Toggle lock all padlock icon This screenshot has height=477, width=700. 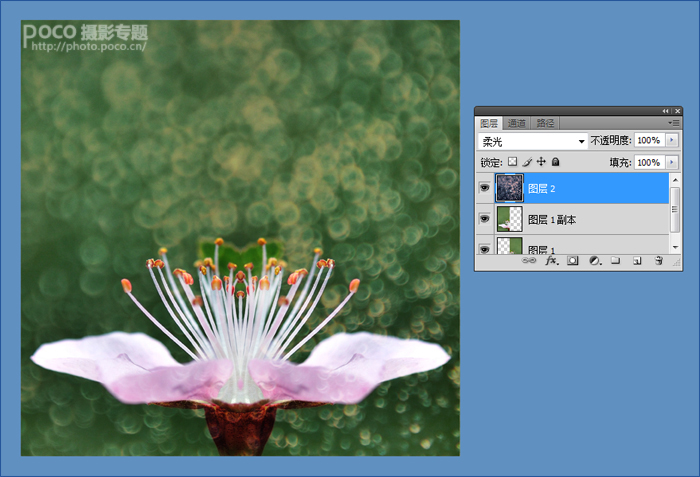(x=555, y=162)
